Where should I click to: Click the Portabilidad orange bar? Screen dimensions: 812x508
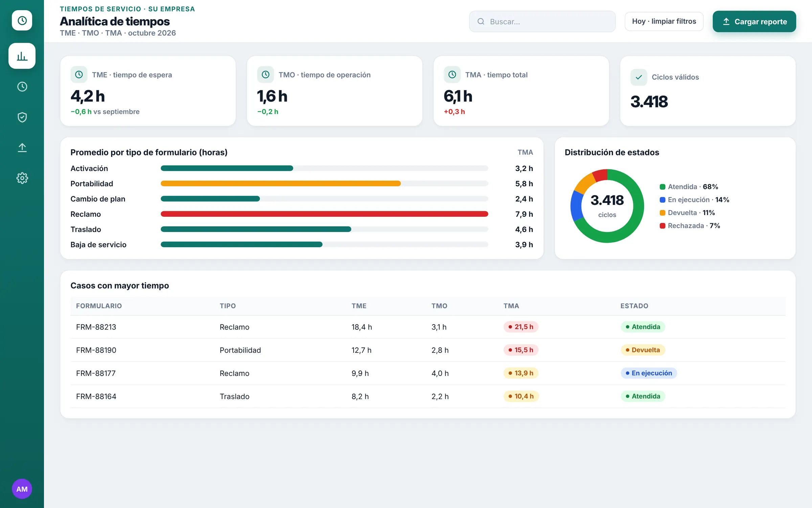click(280, 184)
